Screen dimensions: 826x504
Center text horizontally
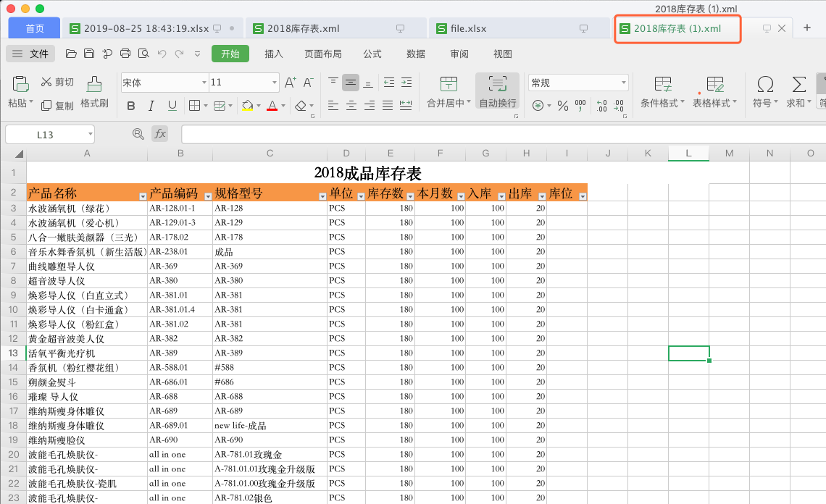tap(351, 105)
